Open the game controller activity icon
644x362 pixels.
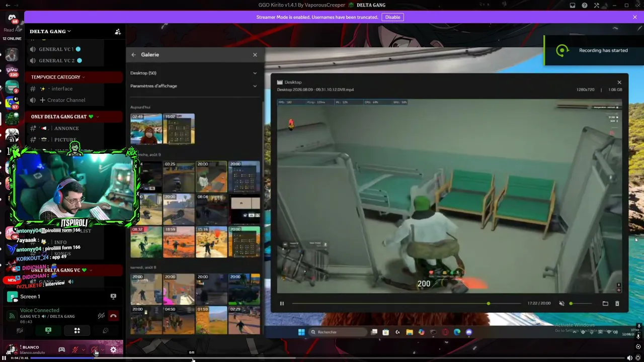pyautogui.click(x=61, y=349)
